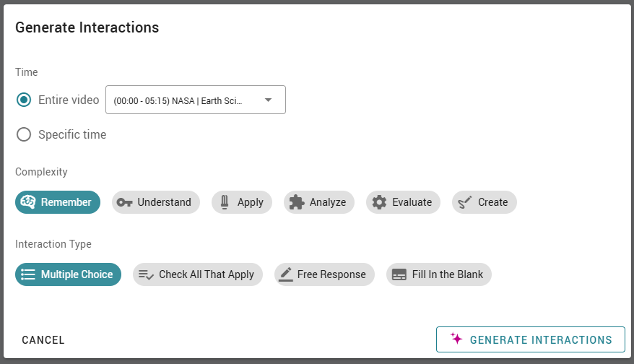Click the brain icon on Remember chip

coord(28,201)
